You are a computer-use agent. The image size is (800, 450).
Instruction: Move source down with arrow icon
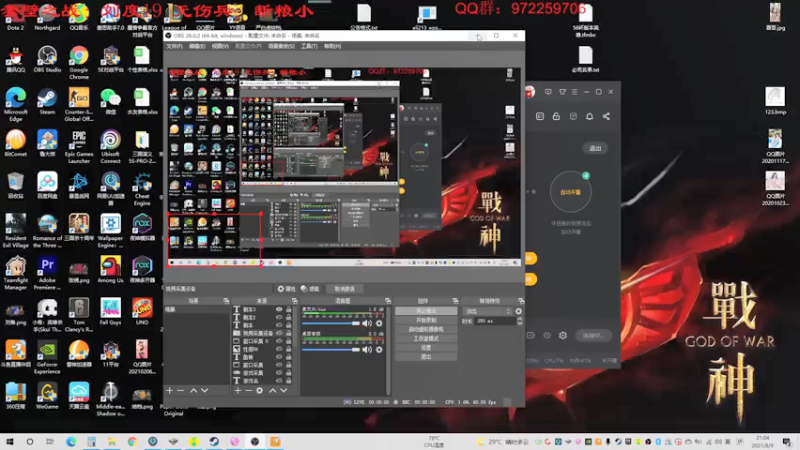click(284, 390)
